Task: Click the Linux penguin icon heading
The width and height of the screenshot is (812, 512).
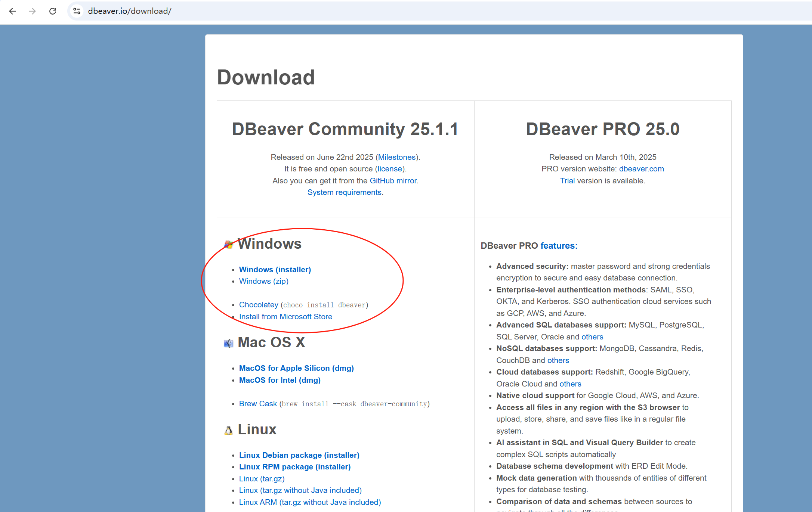Action: (x=228, y=429)
